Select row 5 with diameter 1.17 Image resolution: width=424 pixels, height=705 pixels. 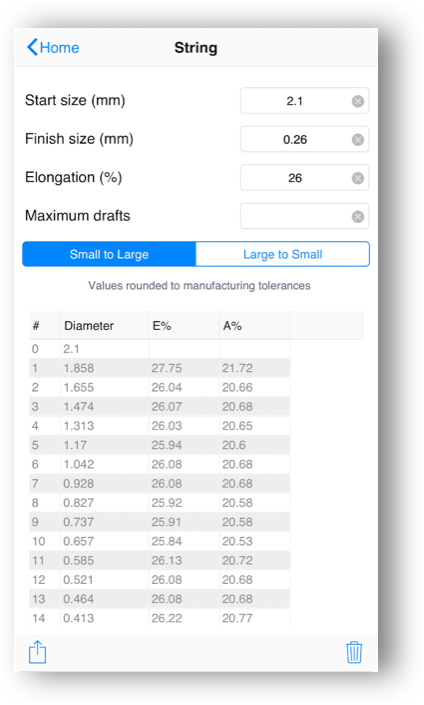[x=160, y=445]
